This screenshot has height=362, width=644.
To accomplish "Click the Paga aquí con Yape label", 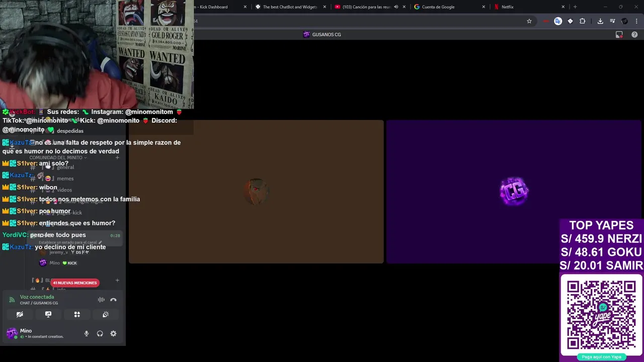I will point(601,357).
